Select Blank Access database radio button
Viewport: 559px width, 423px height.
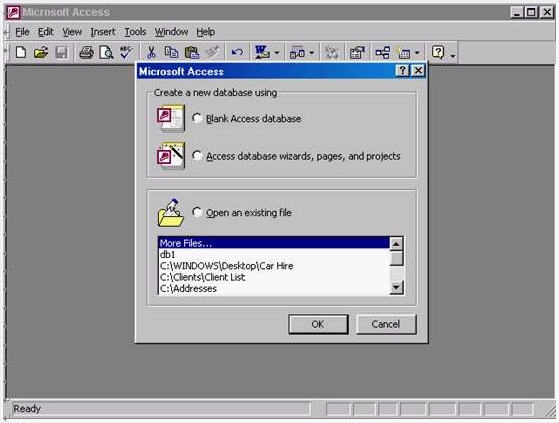tap(197, 118)
